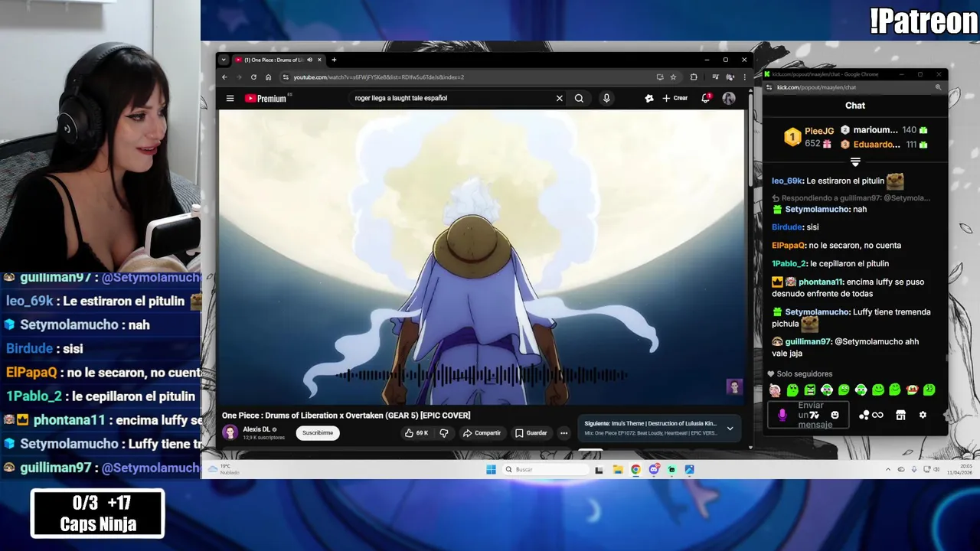The height and width of the screenshot is (551, 980).
Task: Click username Birdude in Kick chat
Action: click(x=787, y=227)
